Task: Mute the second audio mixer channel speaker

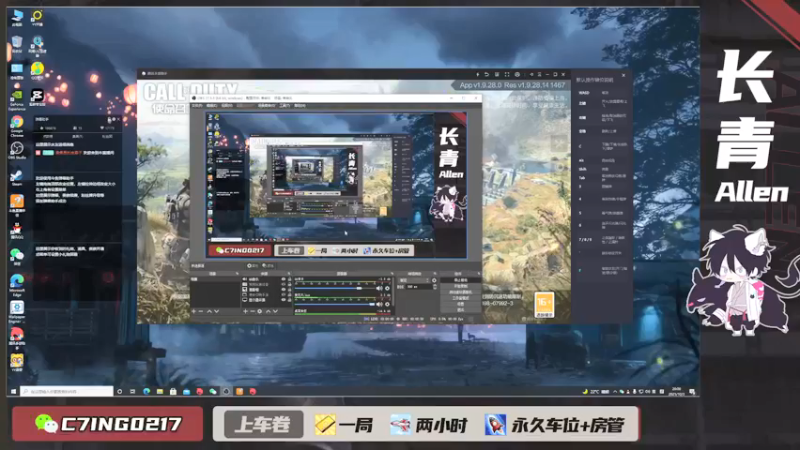Action: [380, 304]
